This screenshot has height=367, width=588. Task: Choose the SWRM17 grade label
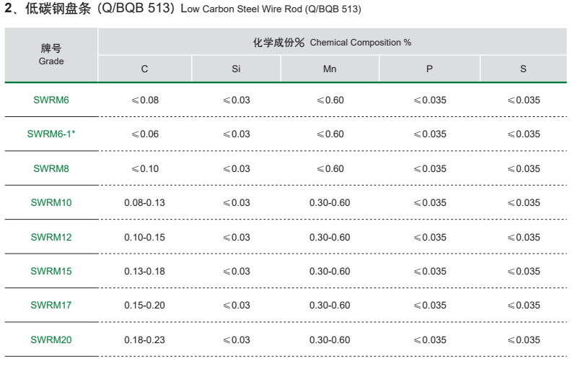coord(51,305)
